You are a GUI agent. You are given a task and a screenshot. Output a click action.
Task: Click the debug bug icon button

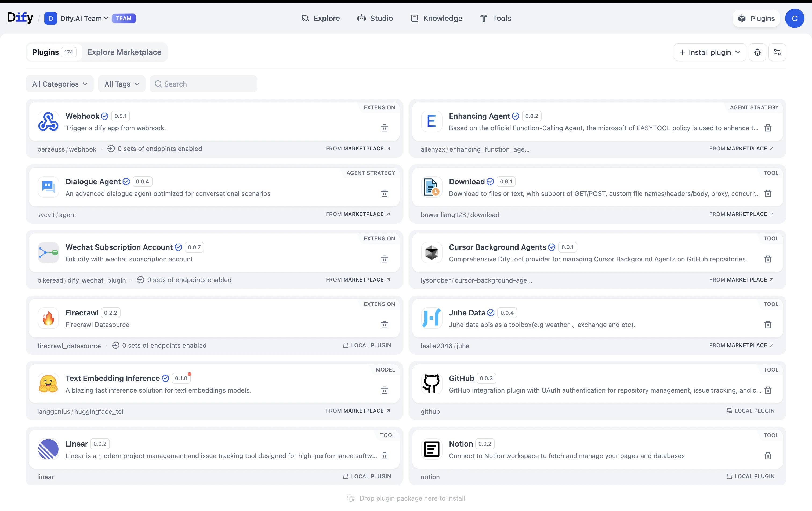pos(757,52)
